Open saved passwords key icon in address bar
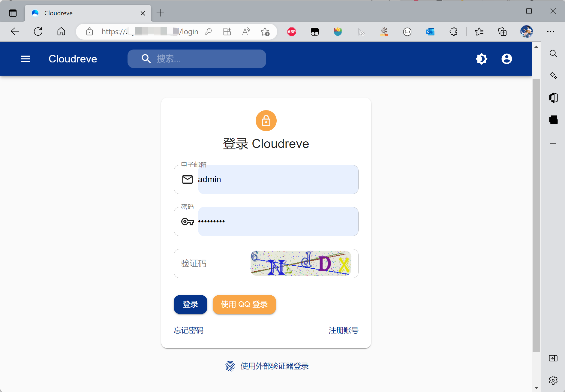This screenshot has width=565, height=392. click(209, 32)
